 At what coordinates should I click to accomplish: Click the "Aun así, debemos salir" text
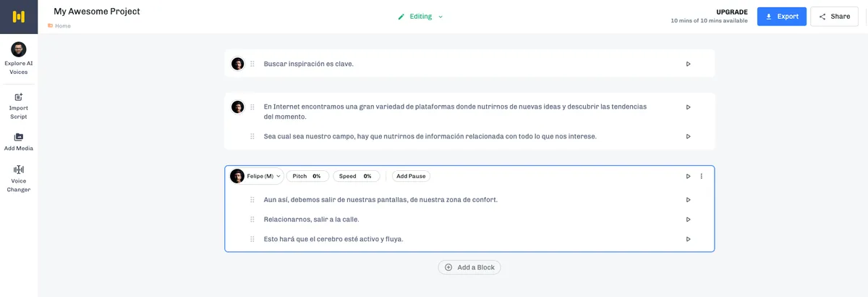(x=380, y=200)
